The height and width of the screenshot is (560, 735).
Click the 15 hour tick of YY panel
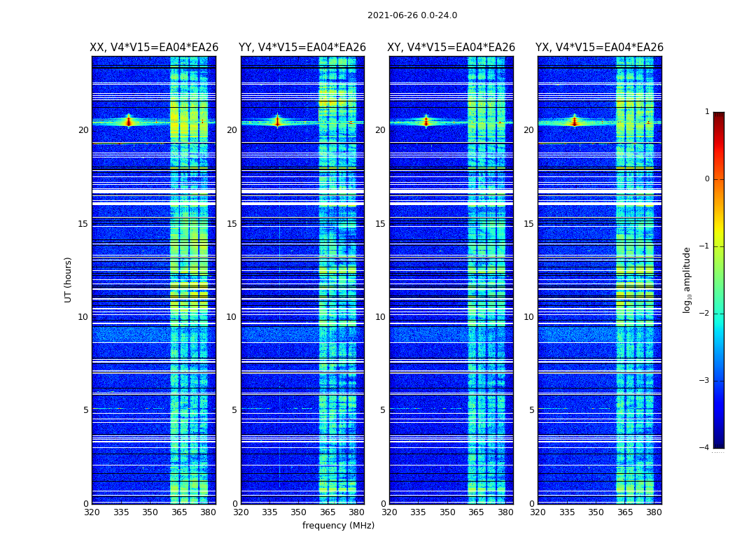231,224
